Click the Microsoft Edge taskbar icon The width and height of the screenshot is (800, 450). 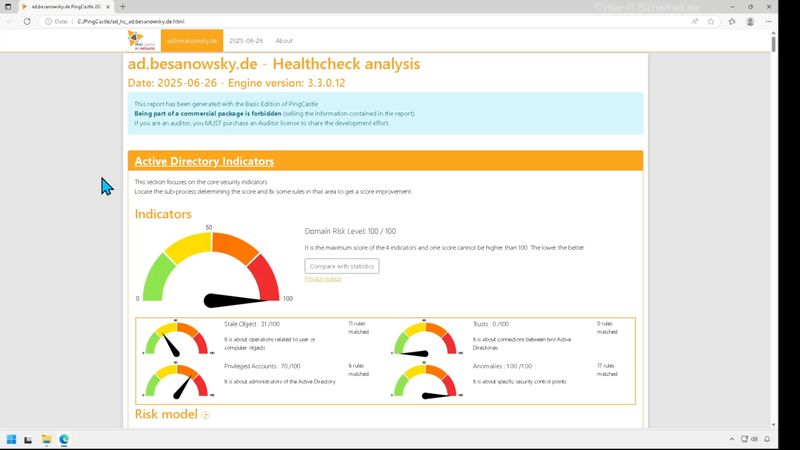click(x=64, y=439)
